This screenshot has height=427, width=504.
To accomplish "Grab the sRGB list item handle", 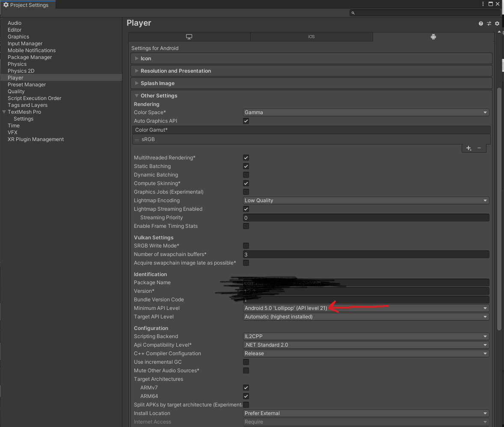I will 137,140.
